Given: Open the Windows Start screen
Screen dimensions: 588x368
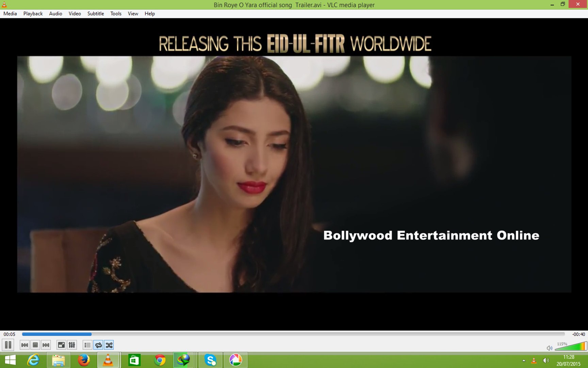Looking at the screenshot, I should 10,360.
